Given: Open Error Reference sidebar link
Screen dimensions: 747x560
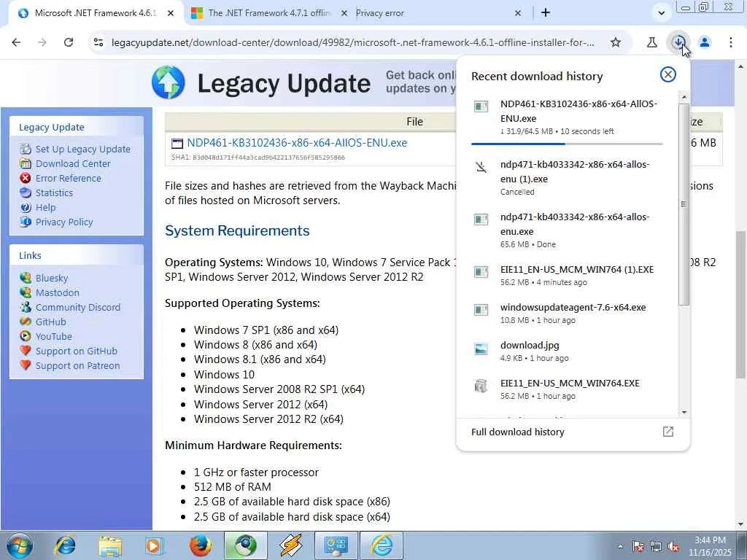Looking at the screenshot, I should (x=68, y=178).
